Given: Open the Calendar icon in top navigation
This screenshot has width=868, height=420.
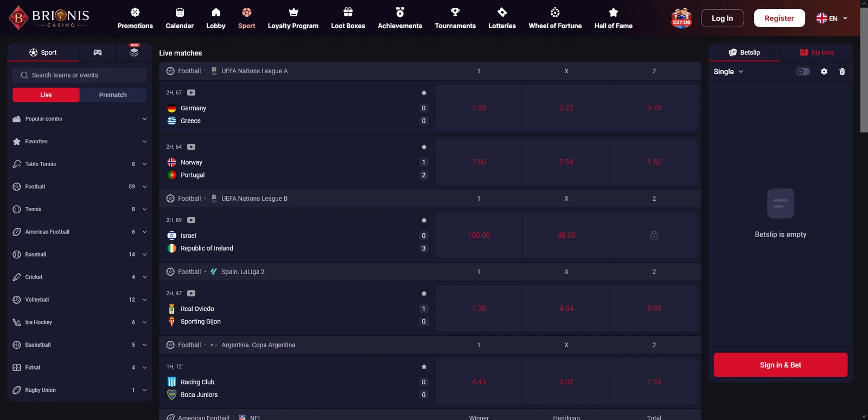Looking at the screenshot, I should pyautogui.click(x=180, y=12).
